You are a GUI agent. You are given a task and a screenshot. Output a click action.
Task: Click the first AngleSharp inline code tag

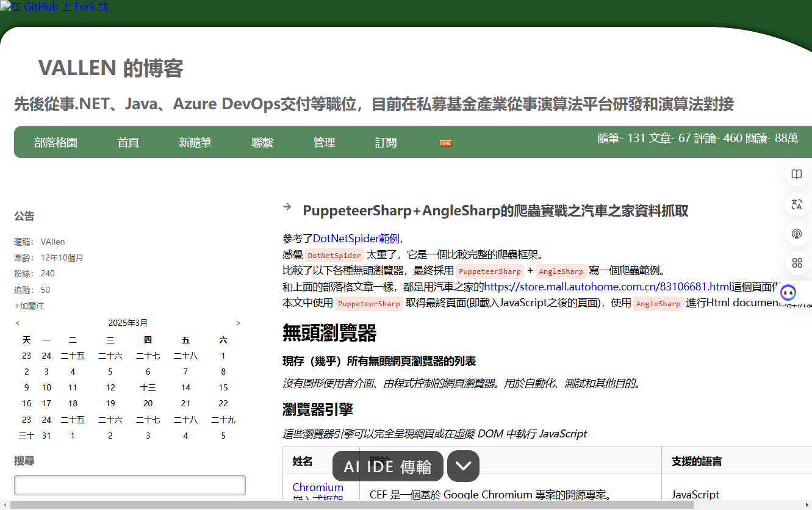coord(561,271)
